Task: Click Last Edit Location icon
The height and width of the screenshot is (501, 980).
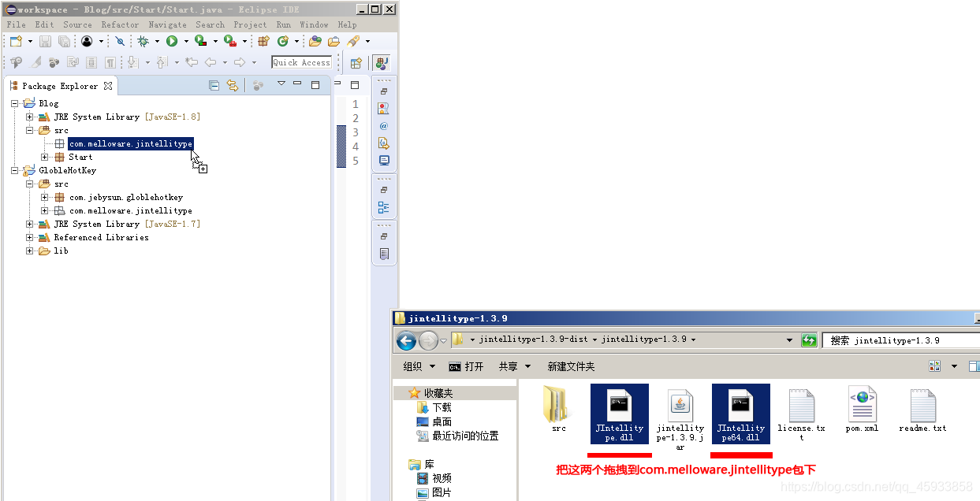Action: 192,62
